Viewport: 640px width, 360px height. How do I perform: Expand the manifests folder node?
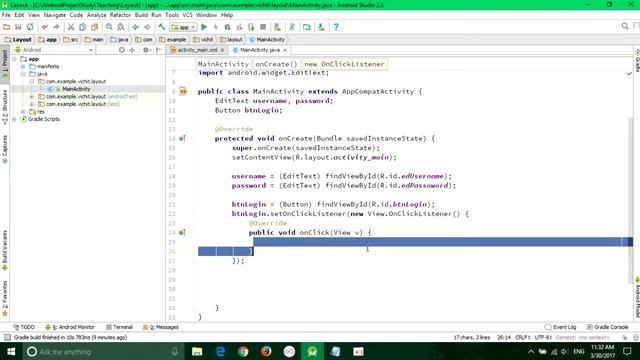tap(23, 67)
